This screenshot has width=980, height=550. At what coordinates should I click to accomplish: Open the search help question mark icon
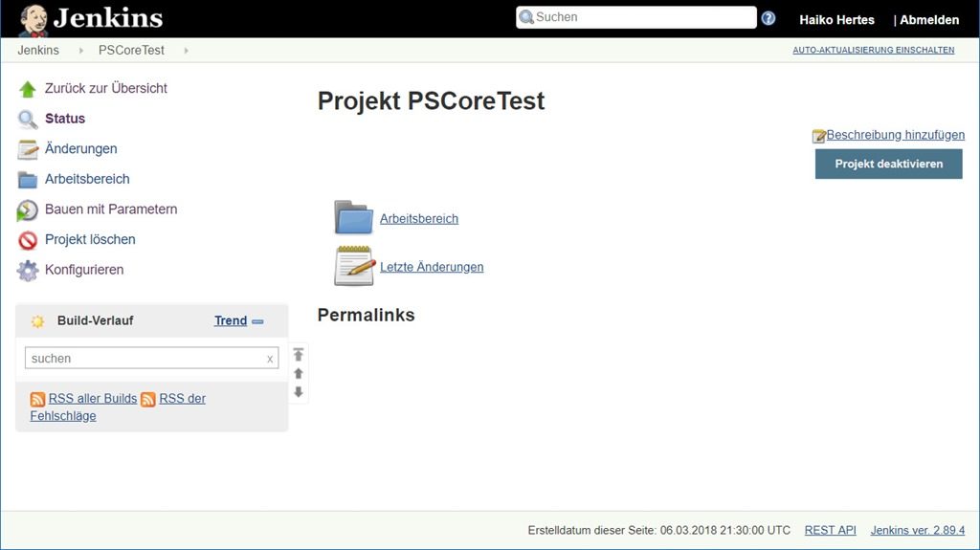click(x=768, y=19)
